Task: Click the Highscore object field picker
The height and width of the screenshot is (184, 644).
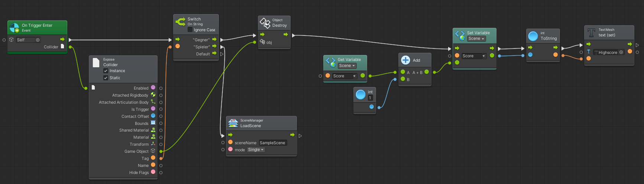Action: coord(621,52)
